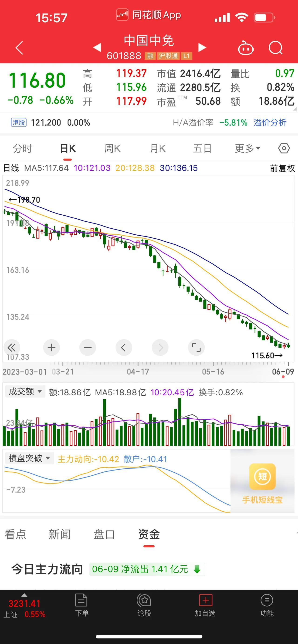This screenshot has width=298, height=644.
Task: Jump to earliest with double-left chart button
Action: coord(12,347)
